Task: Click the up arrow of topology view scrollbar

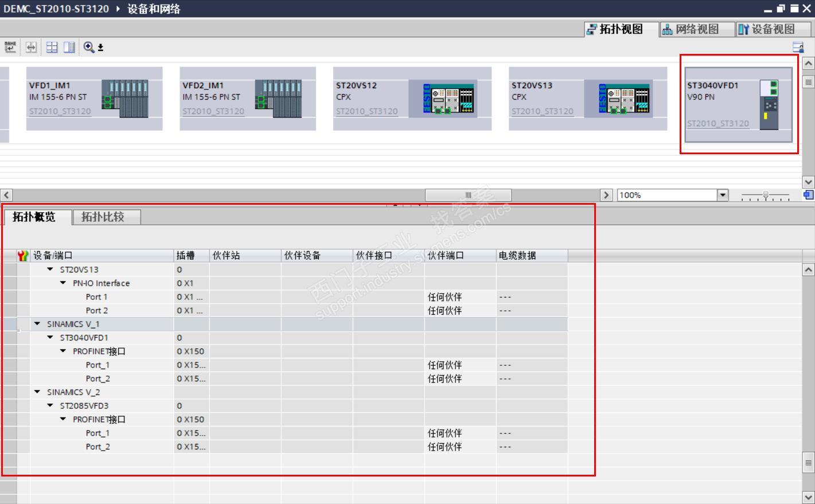Action: pyautogui.click(x=809, y=63)
